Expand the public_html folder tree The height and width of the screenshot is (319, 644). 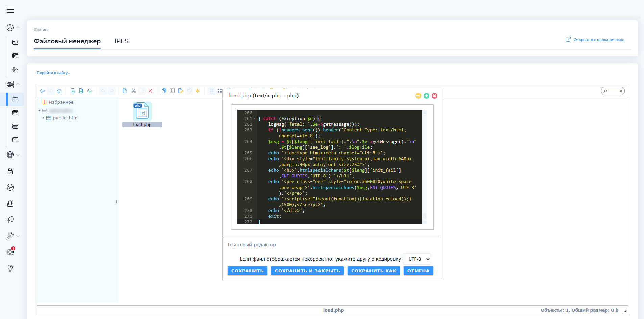[43, 118]
